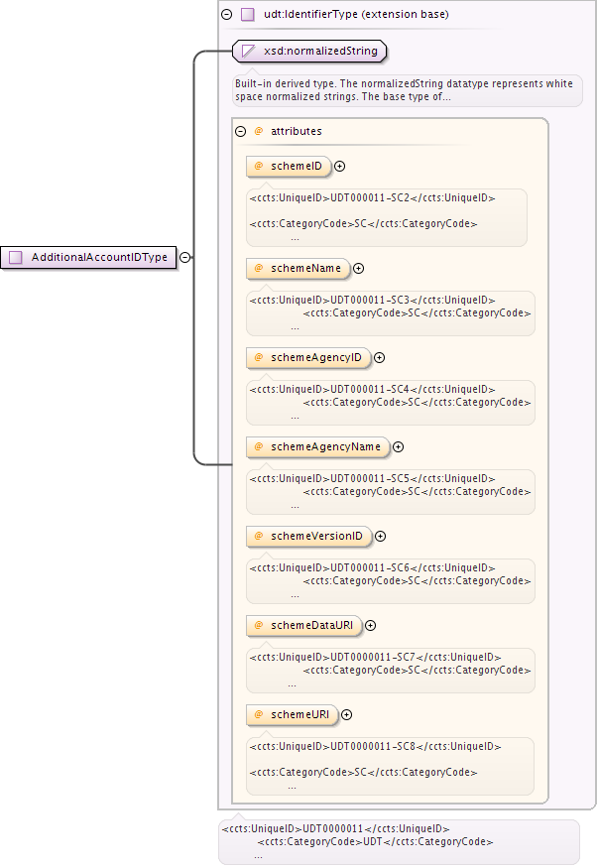598x868 pixels.
Task: Expand the schemeName attribute
Action: pyautogui.click(x=358, y=269)
